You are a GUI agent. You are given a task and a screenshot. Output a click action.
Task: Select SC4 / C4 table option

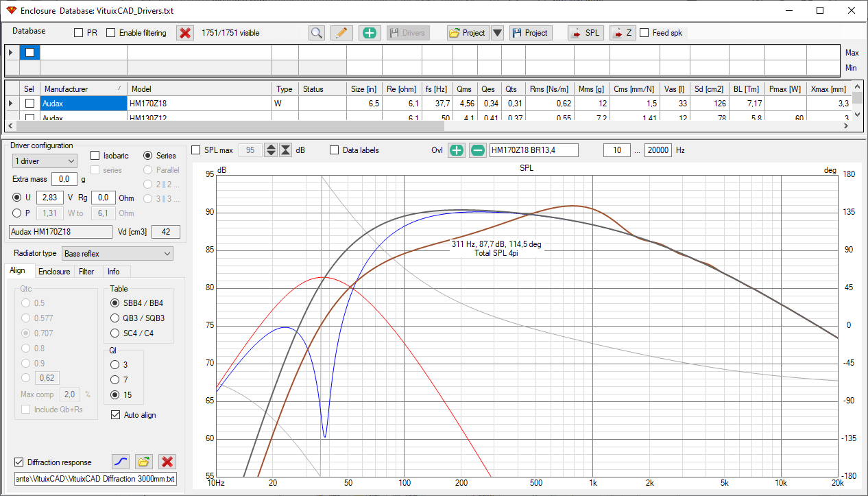115,333
